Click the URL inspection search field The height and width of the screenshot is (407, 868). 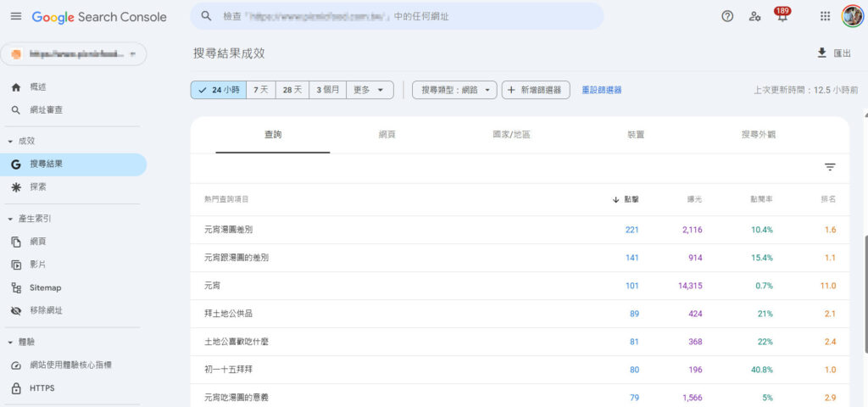397,16
